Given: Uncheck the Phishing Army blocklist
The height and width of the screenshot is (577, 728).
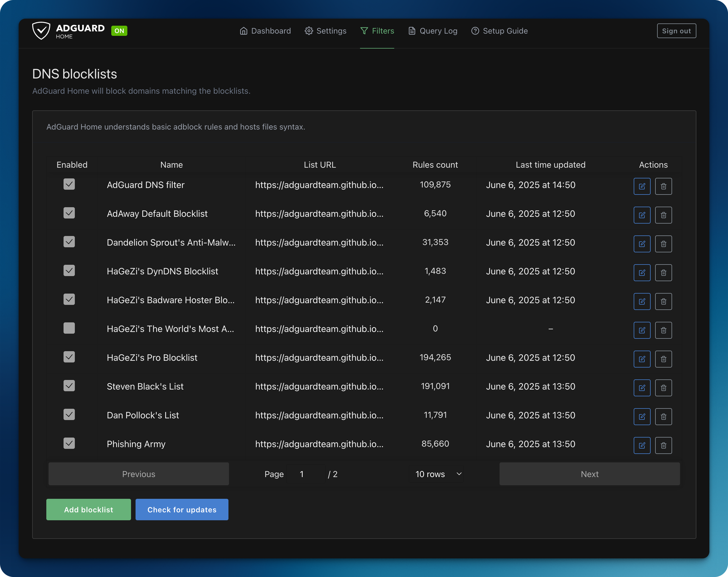Looking at the screenshot, I should coord(69,443).
